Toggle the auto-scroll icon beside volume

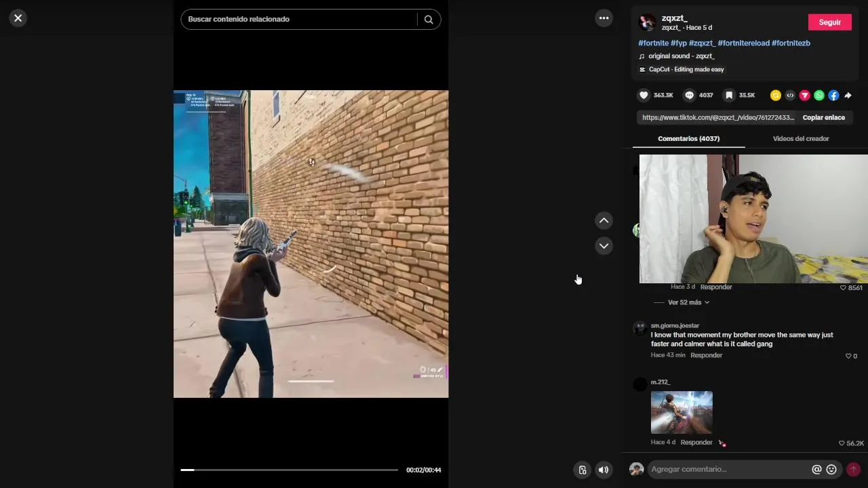click(582, 470)
